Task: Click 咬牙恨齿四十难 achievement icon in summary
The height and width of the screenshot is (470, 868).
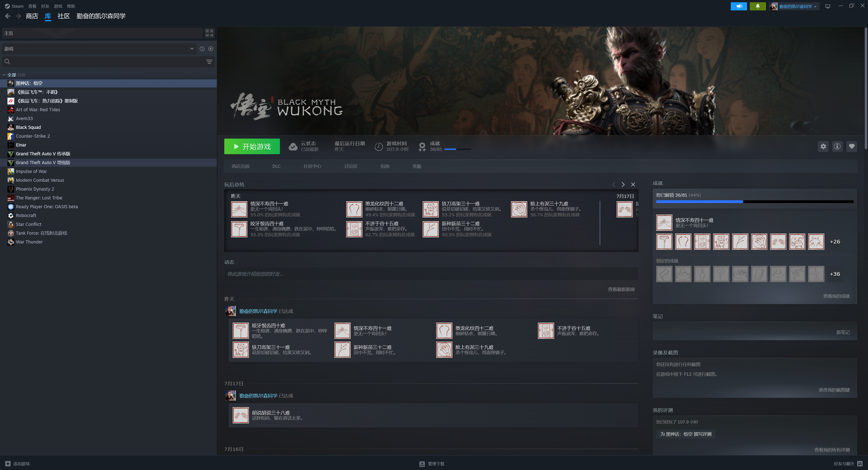Action: point(239,229)
